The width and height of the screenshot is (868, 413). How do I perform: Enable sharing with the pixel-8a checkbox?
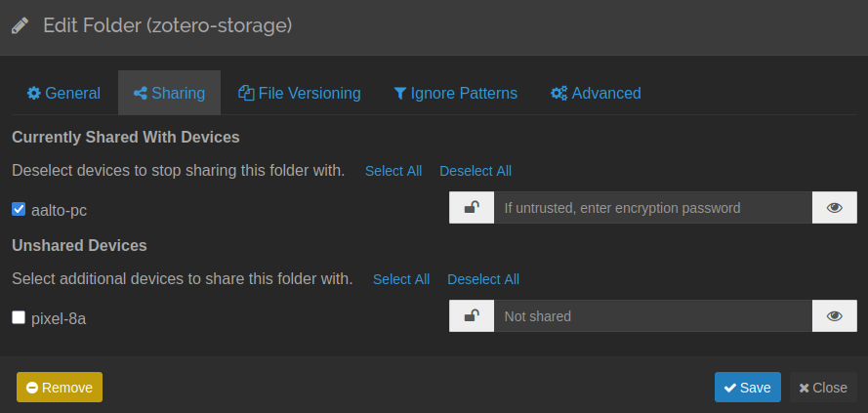[19, 317]
